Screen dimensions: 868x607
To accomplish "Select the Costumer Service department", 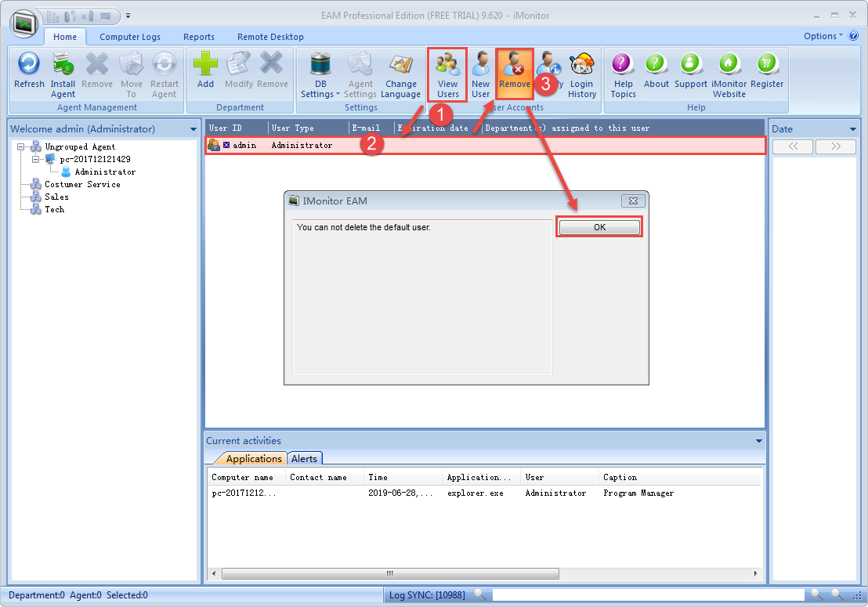I will click(82, 184).
